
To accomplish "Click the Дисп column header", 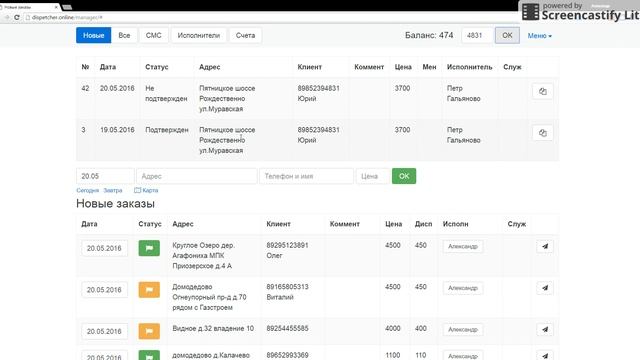I will click(x=423, y=224).
